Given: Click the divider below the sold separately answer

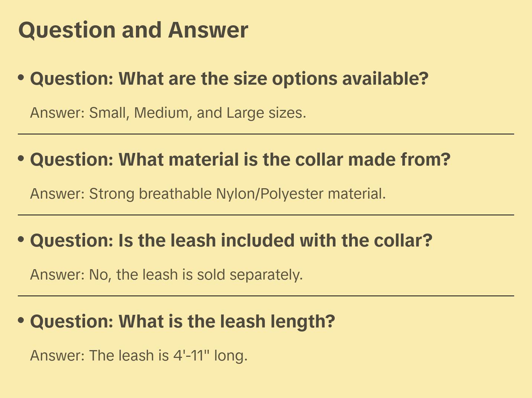Looking at the screenshot, I should click(x=266, y=296).
